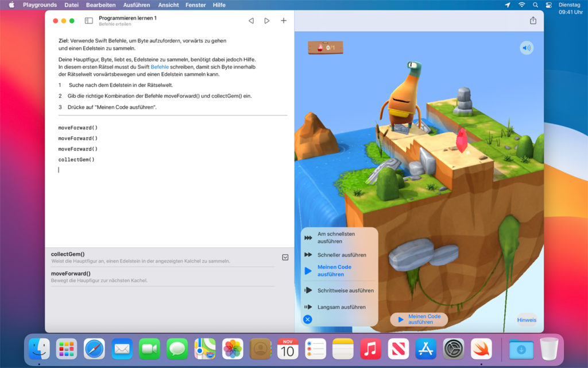Image resolution: width=588 pixels, height=368 pixels.
Task: Insert collectGem() from suggestions
Action: coord(163,257)
